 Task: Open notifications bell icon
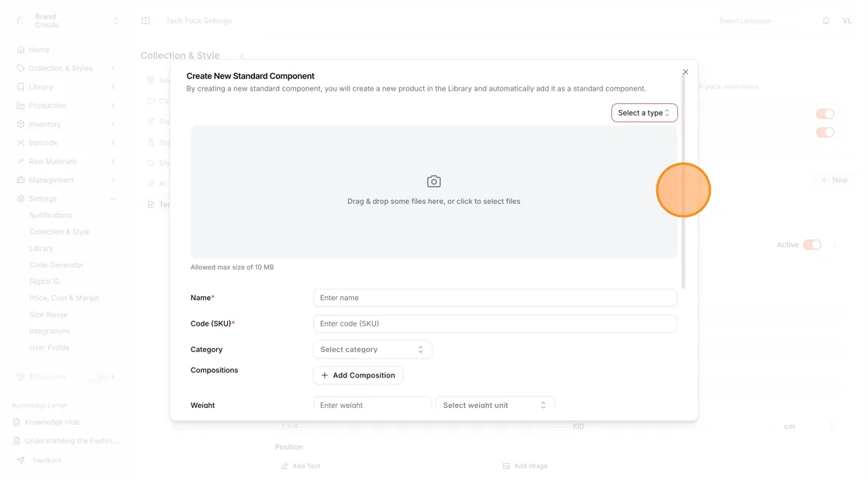826,20
